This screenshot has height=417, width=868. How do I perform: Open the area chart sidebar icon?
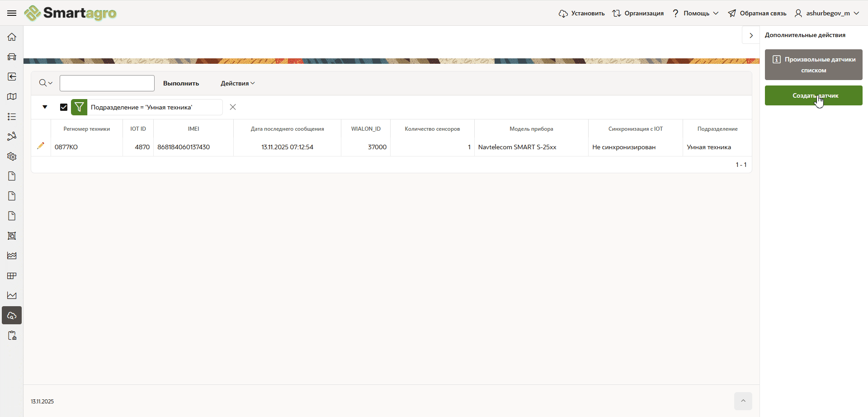pyautogui.click(x=12, y=256)
